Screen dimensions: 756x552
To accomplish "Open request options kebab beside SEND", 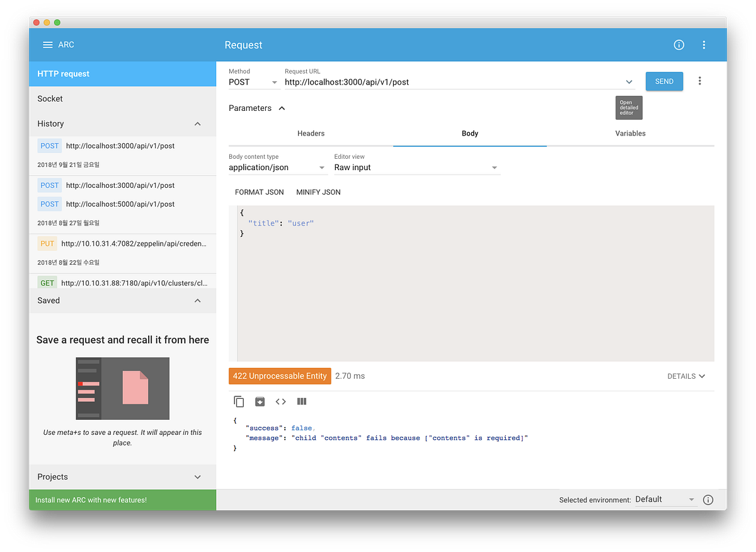I will click(699, 81).
